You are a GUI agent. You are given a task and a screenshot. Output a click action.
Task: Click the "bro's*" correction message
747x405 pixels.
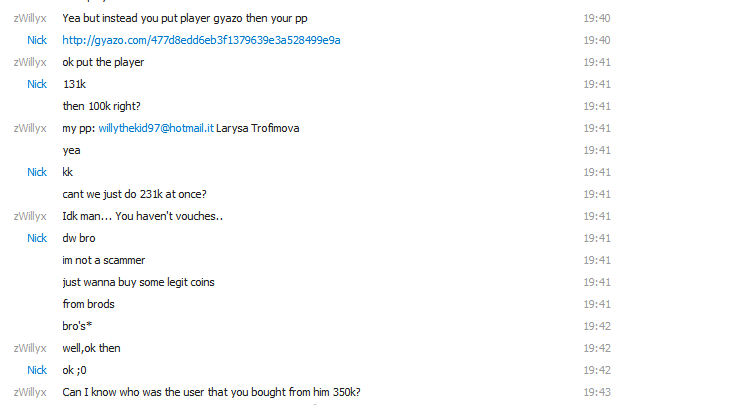pyautogui.click(x=77, y=326)
